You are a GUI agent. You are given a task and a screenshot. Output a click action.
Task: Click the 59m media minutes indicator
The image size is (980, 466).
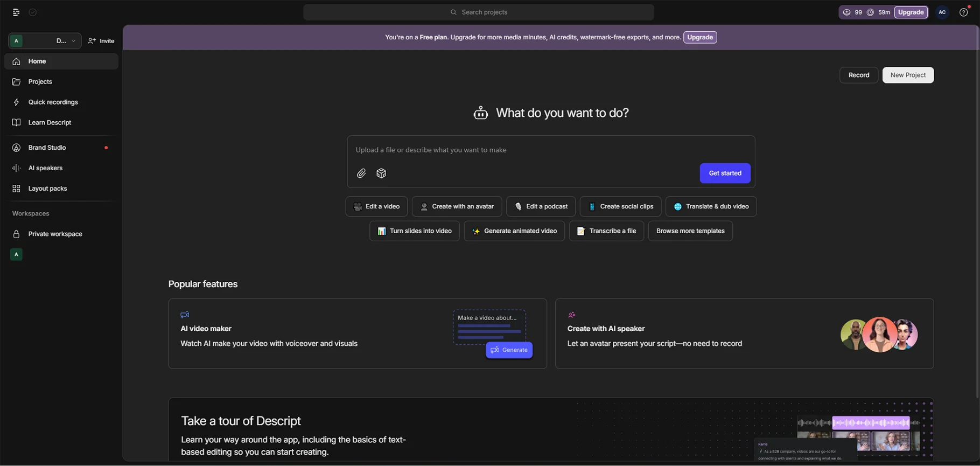click(x=879, y=12)
